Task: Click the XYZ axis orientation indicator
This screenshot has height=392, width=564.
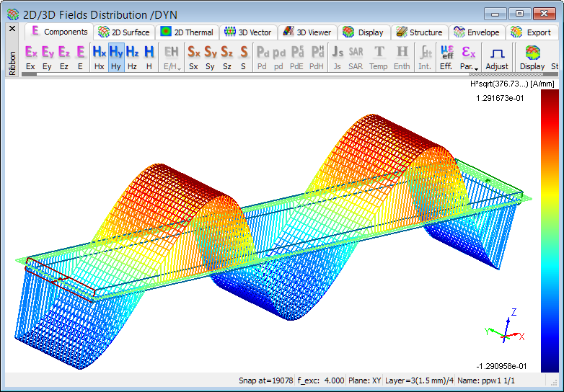Action: (x=506, y=329)
